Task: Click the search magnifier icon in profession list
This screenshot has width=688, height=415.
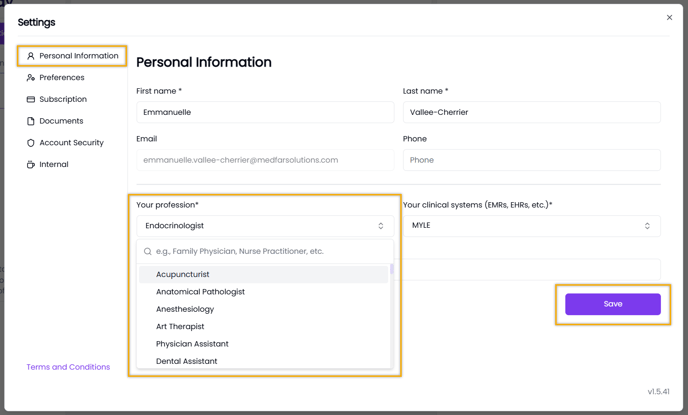Action: (148, 252)
